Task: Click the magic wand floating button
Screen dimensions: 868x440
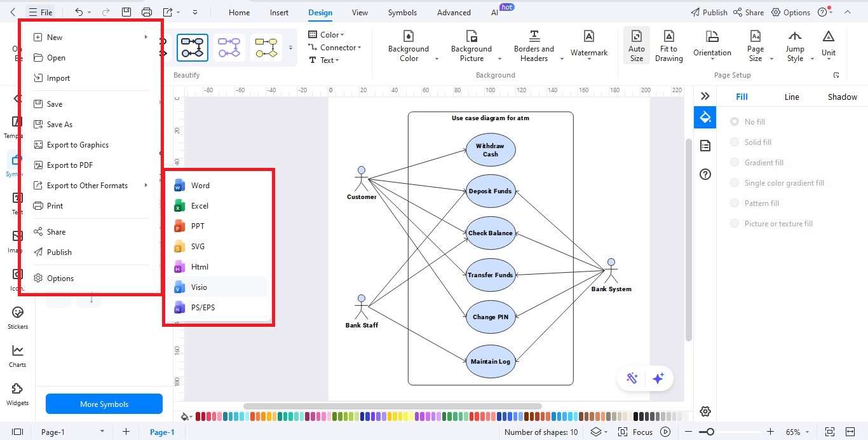Action: point(632,378)
